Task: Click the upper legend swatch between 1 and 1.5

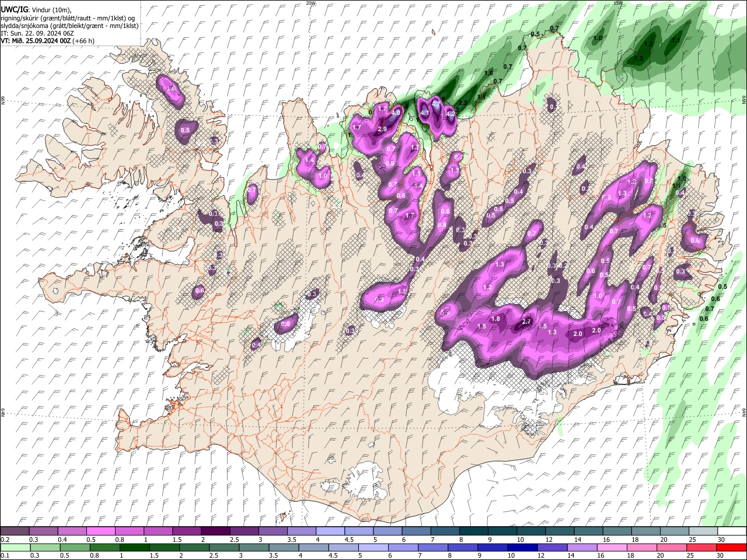Action: pos(158,531)
